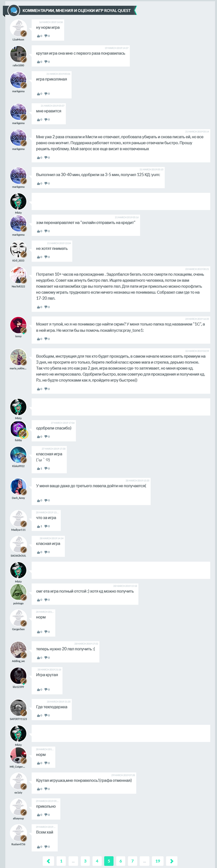Open comments page 4
This screenshot has height=868, width=217.
click(97, 861)
